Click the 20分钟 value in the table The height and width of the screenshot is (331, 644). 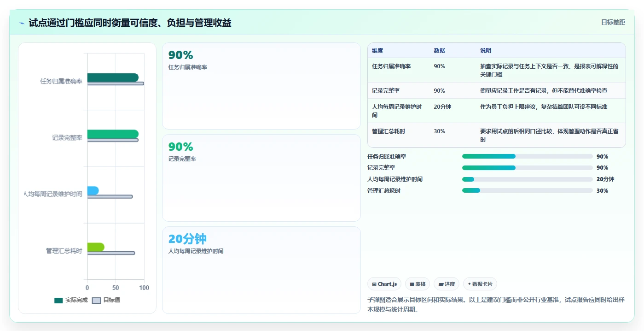[x=442, y=107]
